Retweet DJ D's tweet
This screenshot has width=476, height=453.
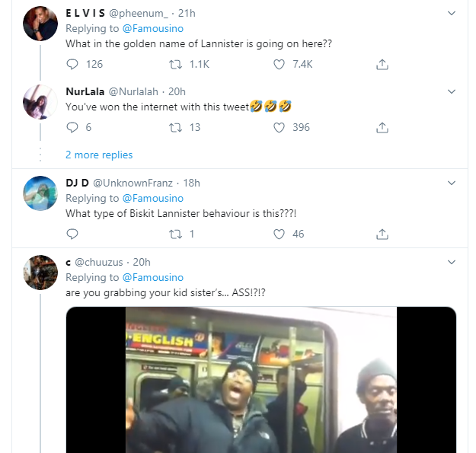174,234
